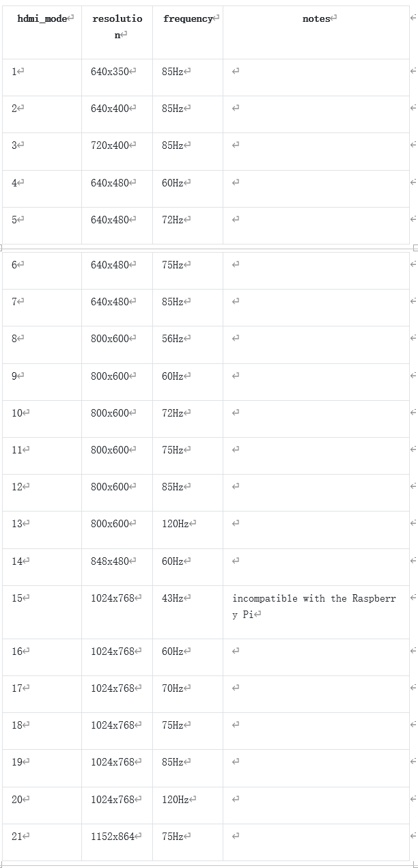Image resolution: width=418 pixels, height=868 pixels.
Task: Click the 70Hz frequency cell
Action: pyautogui.click(x=188, y=694)
